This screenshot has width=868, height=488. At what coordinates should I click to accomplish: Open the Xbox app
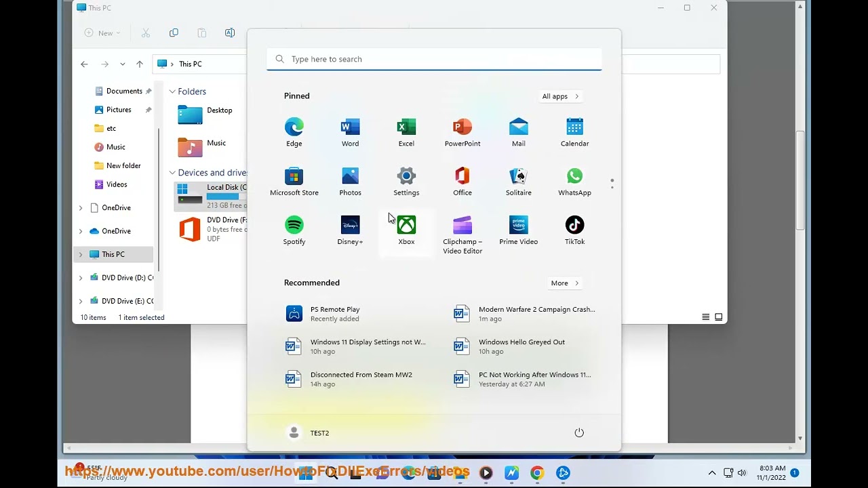coord(406,230)
